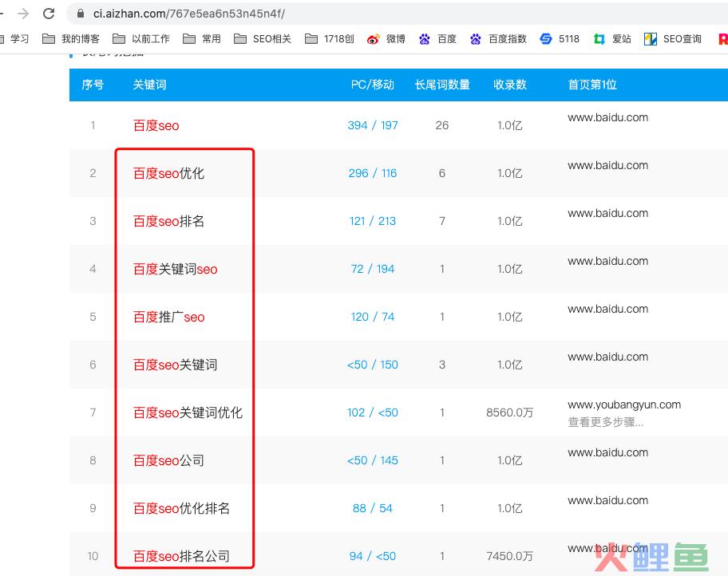Click the browser forward arrow
This screenshot has height=576, width=728.
pyautogui.click(x=22, y=14)
